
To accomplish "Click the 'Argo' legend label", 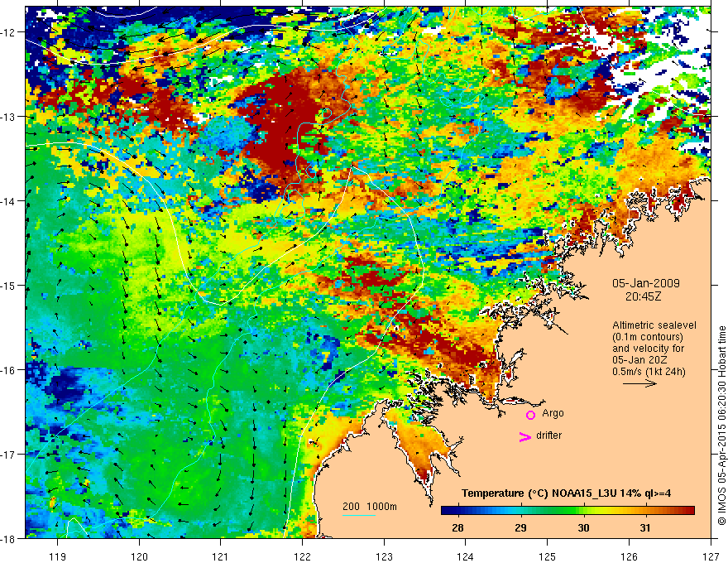I will (x=553, y=413).
